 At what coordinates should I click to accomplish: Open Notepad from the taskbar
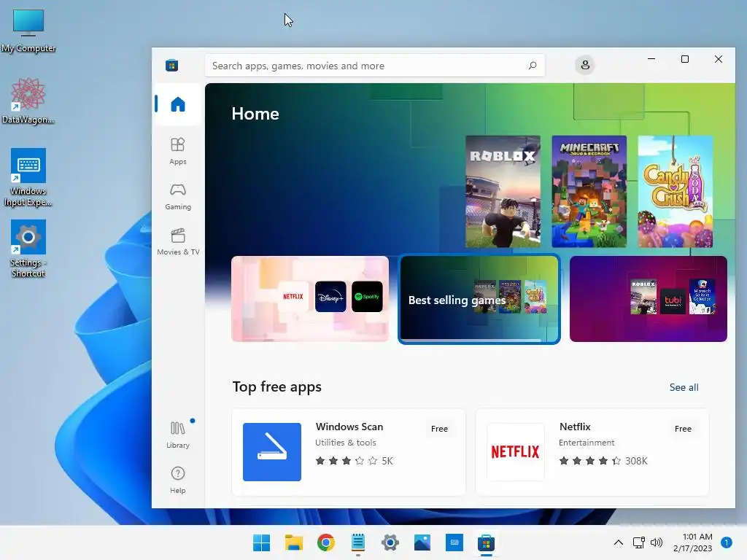[x=357, y=542]
